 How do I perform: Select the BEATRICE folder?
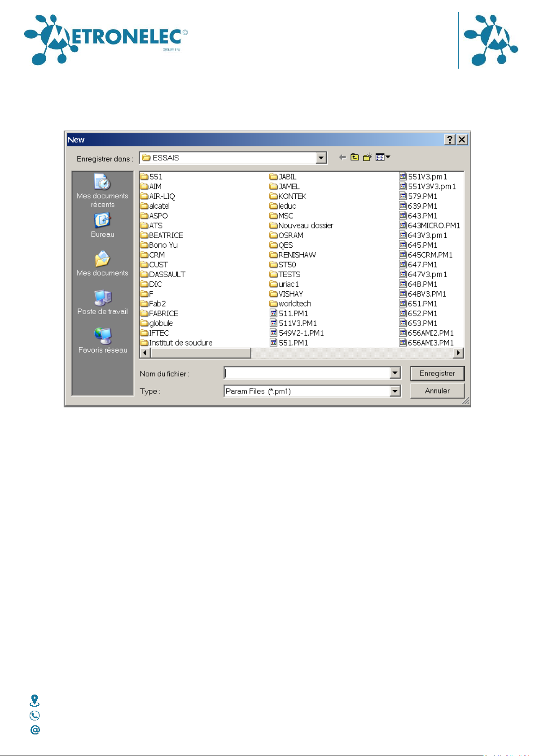(162, 236)
